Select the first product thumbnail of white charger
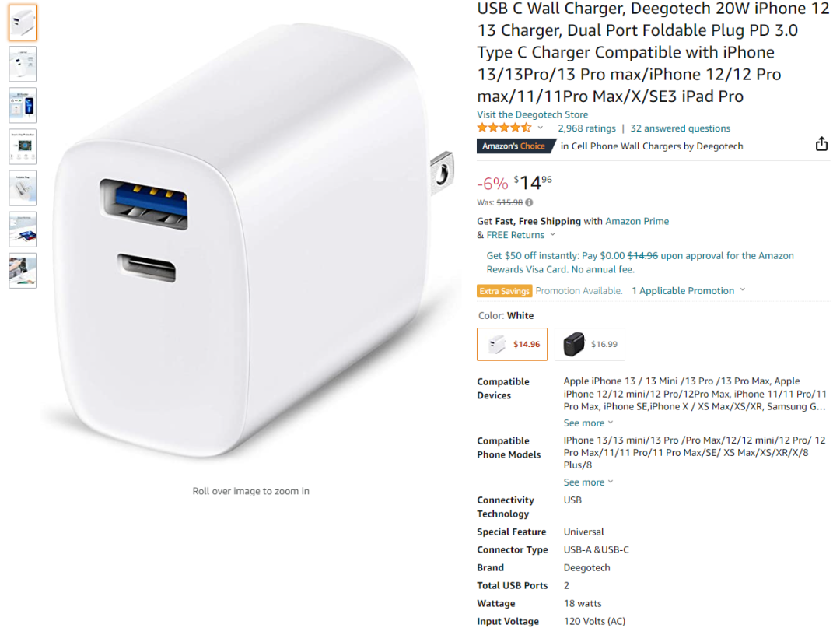The image size is (840, 628). click(x=23, y=23)
